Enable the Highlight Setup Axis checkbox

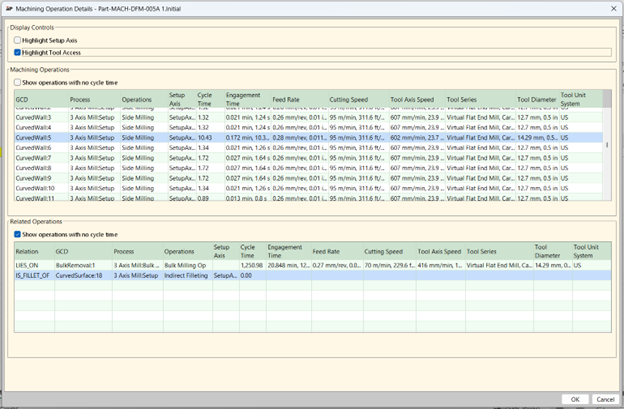tap(16, 39)
